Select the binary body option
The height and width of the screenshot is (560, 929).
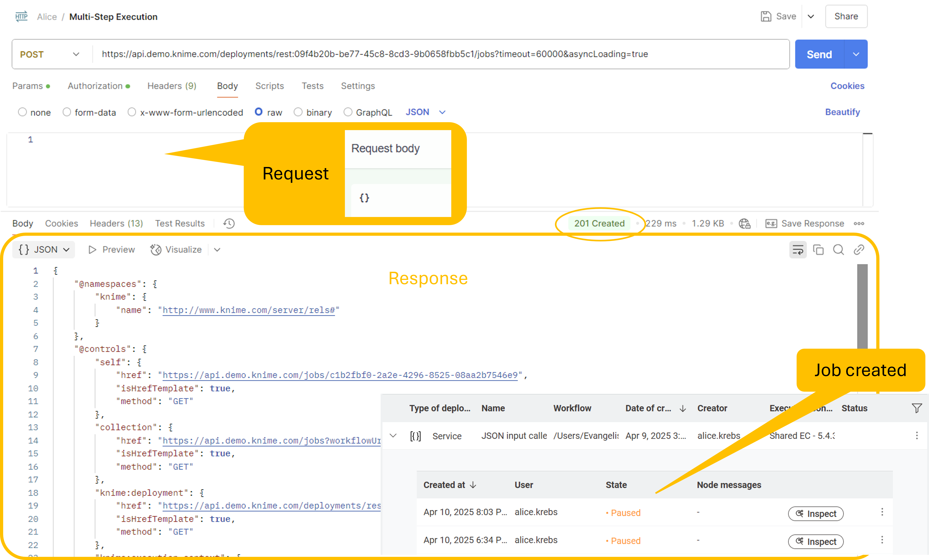pos(298,112)
